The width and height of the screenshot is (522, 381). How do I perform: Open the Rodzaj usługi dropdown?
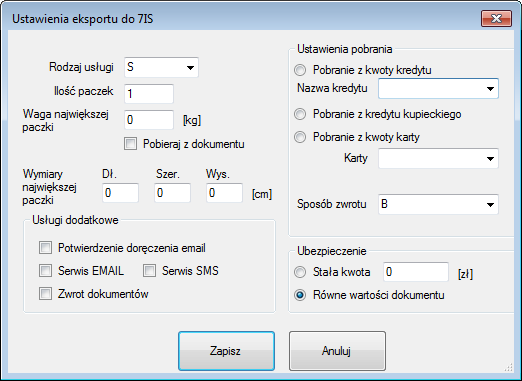click(161, 67)
